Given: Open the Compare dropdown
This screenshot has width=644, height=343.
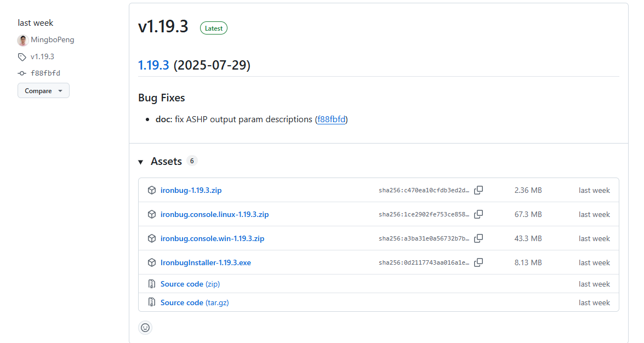Looking at the screenshot, I should tap(43, 91).
